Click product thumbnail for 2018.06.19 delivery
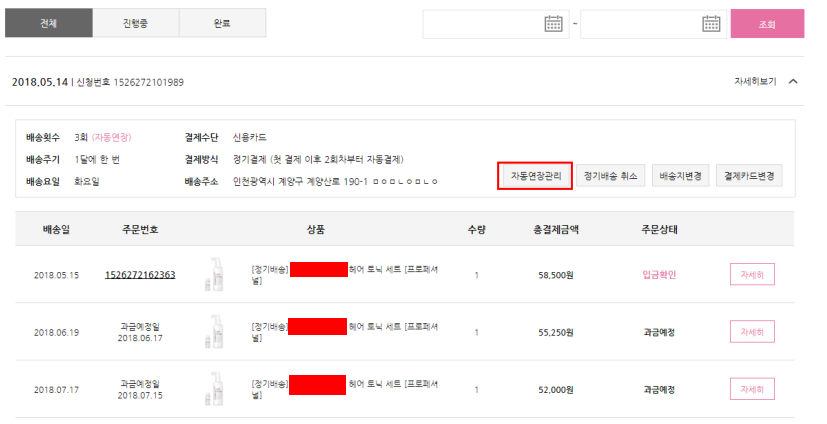The image size is (827, 424). 213,332
